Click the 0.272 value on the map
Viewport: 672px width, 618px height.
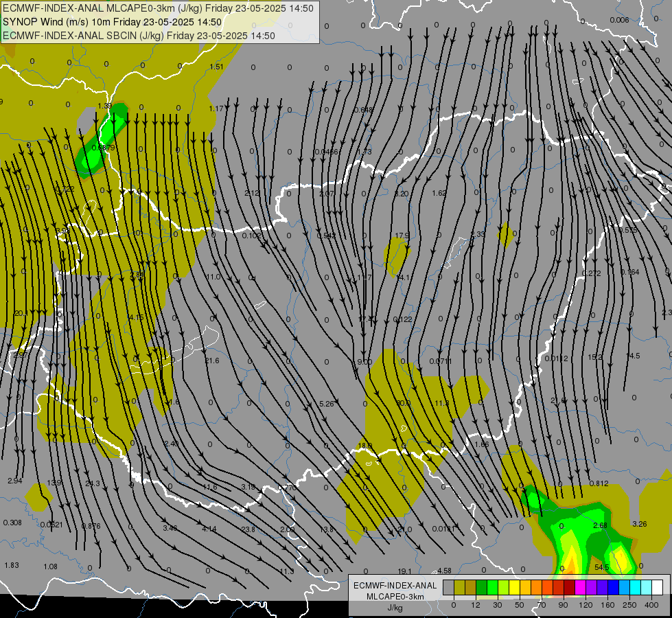(592, 273)
